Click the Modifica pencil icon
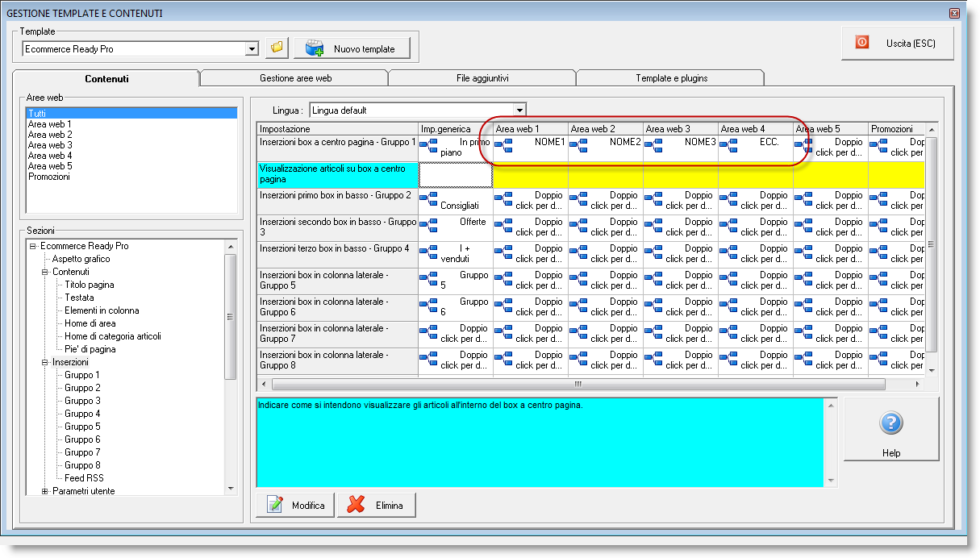Viewport: 980px width, 558px height. coord(276,506)
